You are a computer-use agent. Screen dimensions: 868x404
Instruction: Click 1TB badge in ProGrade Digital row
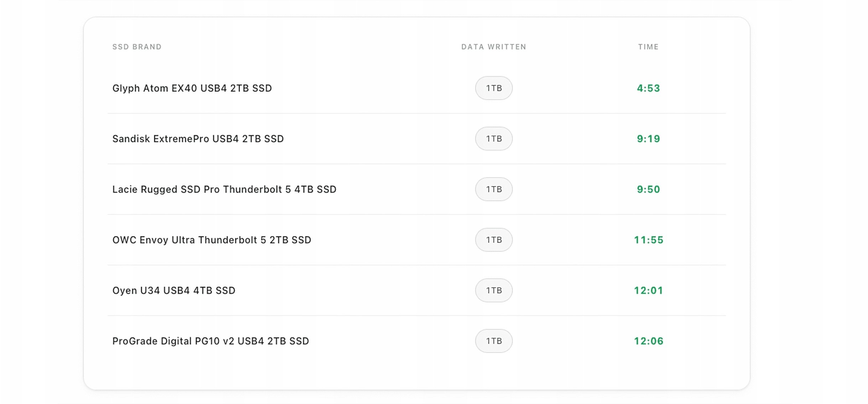point(494,341)
